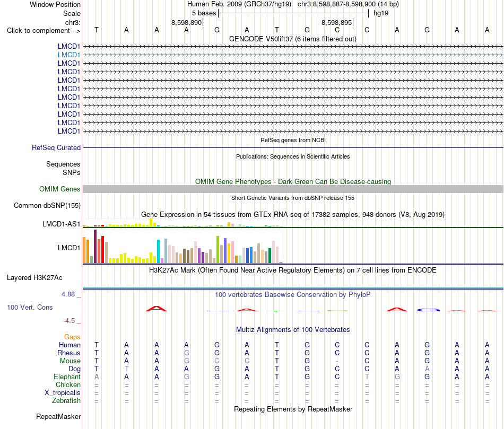Click the '5 bases' scale bar
Screen dimensions: 504x429
tap(293, 13)
